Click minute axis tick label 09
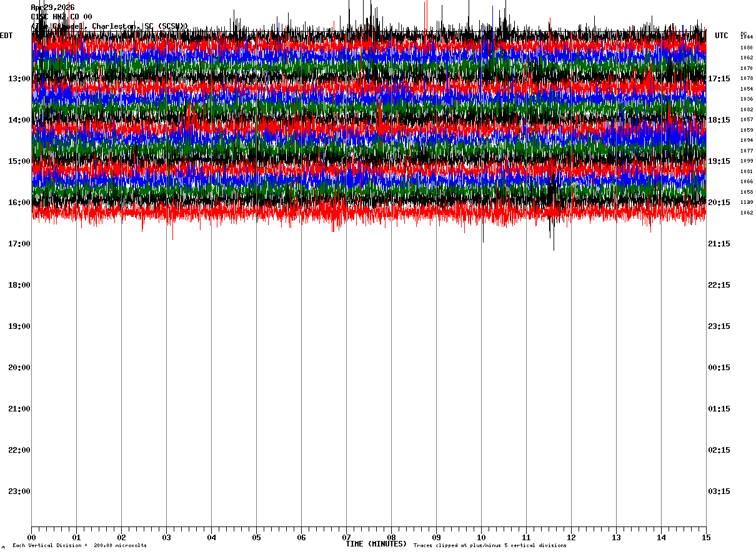The height and width of the screenshot is (554, 756). tap(436, 537)
